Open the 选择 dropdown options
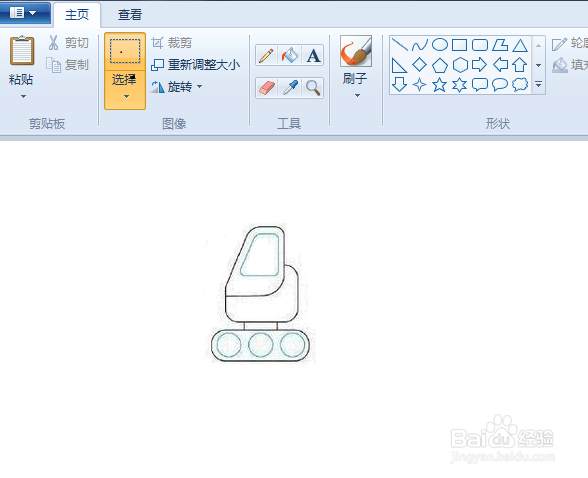This screenshot has width=588, height=478. [x=126, y=96]
